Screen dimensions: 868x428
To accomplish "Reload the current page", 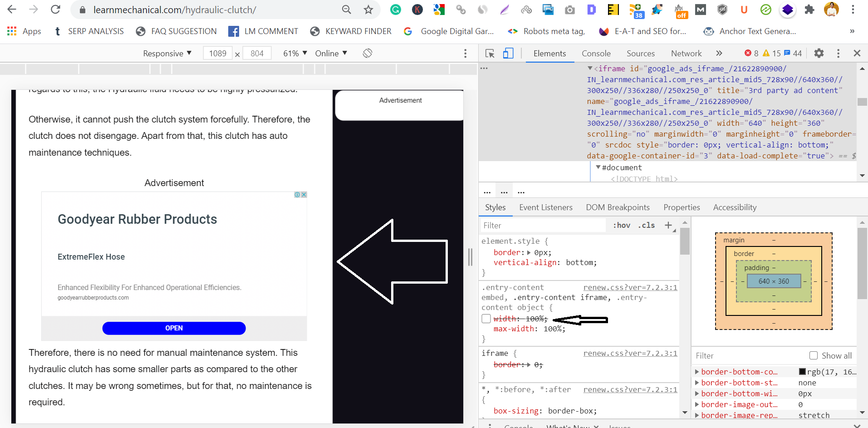I will [55, 10].
